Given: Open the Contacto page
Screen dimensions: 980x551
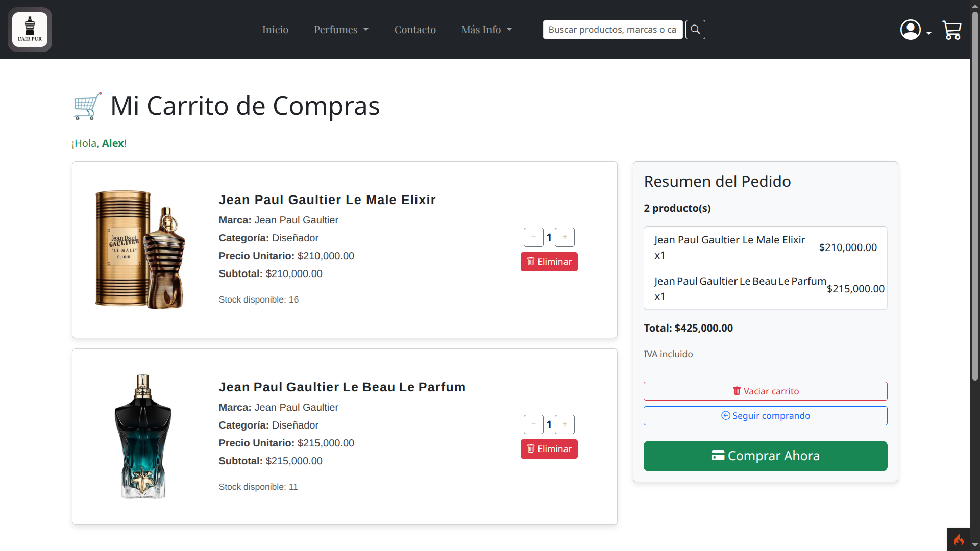Looking at the screenshot, I should coord(415,30).
